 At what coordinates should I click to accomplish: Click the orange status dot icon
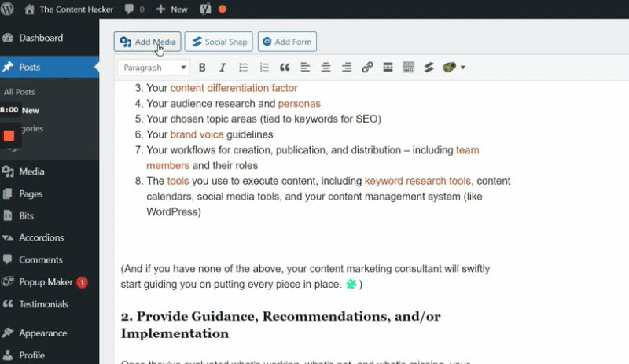pyautogui.click(x=223, y=9)
